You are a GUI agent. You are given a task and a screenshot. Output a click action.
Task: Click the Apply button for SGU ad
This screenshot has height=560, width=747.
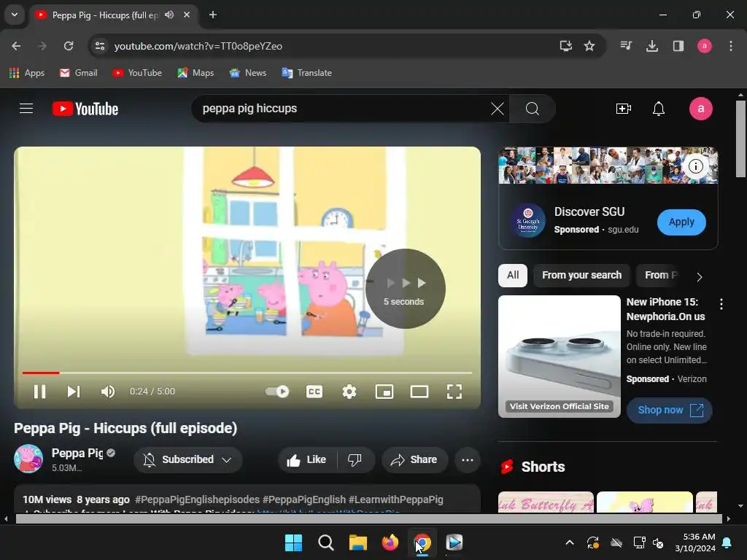pyautogui.click(x=681, y=222)
